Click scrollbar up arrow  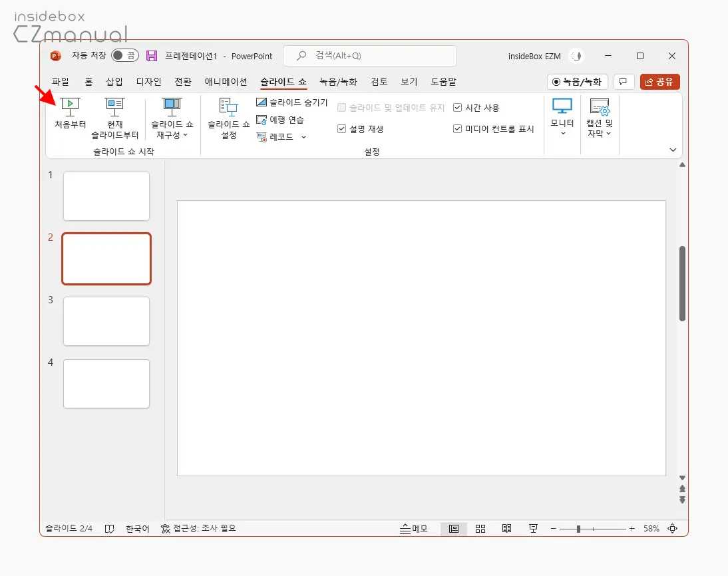pyautogui.click(x=682, y=165)
